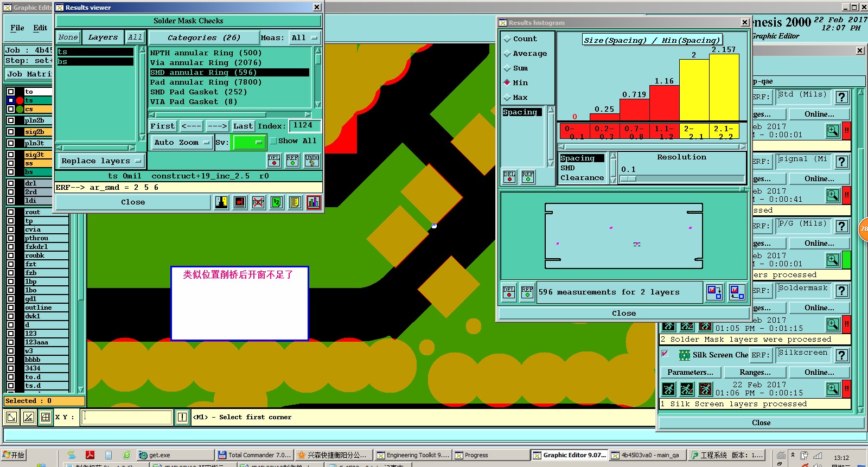
Task: Click magnifier results icon for Solder Mask check
Action: (833, 324)
